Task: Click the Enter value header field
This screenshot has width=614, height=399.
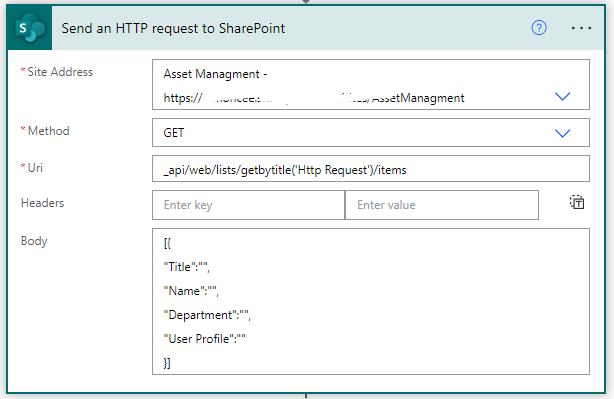Action: coord(442,205)
